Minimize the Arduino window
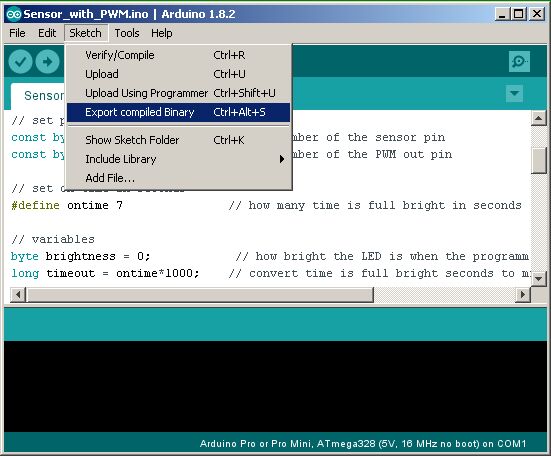Image resolution: width=551 pixels, height=456 pixels. coord(502,14)
